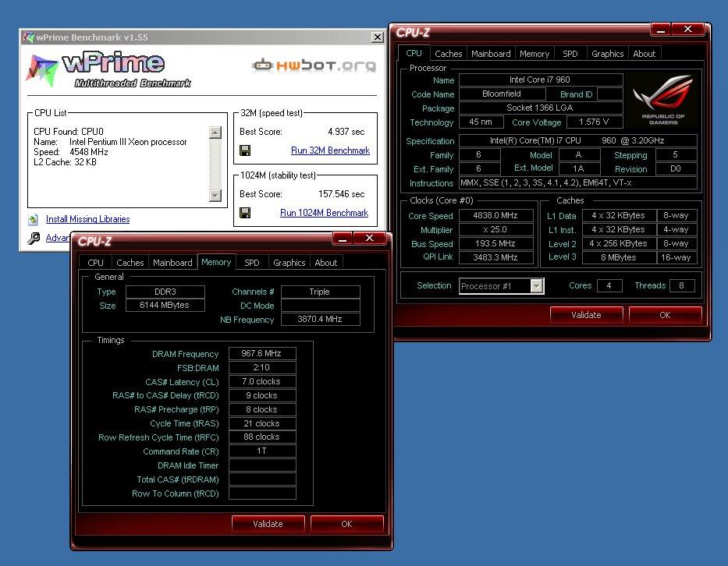Viewport: 728px width, 566px height.
Task: Click the CPU List scroll up arrow
Action: pos(215,133)
